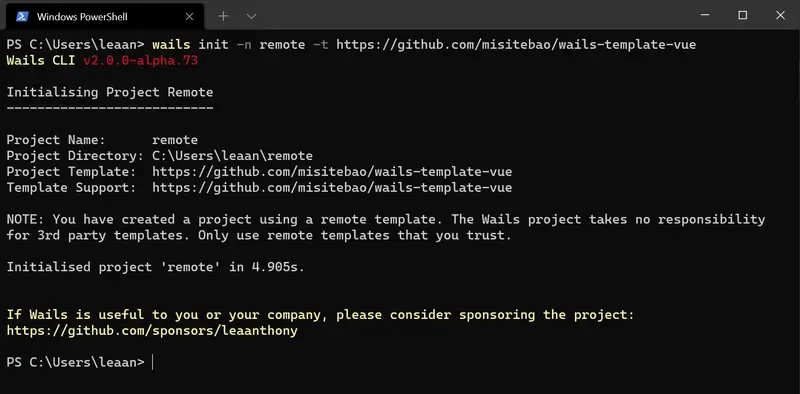Click the NOTE remote template warning text
The width and height of the screenshot is (800, 394).
[x=386, y=228]
